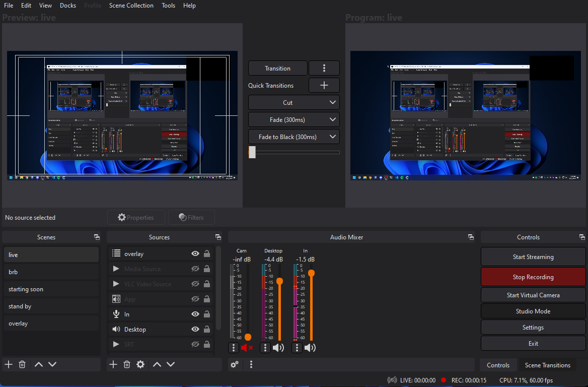Screen dimensions: 588x387
Task: Open the Docks menu
Action: [67, 6]
